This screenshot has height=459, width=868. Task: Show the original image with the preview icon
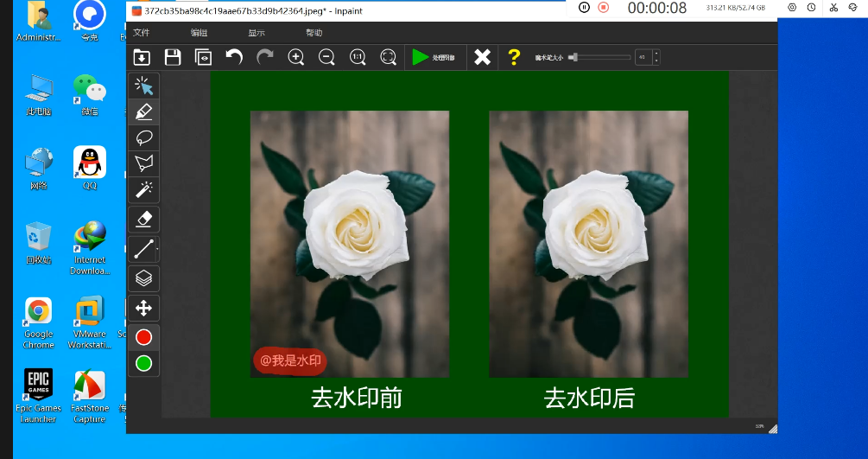click(203, 57)
